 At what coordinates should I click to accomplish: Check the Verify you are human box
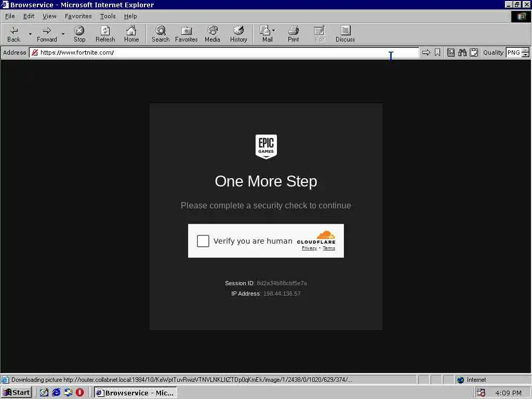[x=203, y=241]
